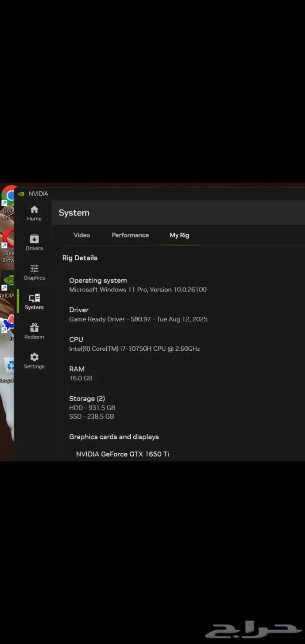Click the Operating system label
The width and height of the screenshot is (305, 644).
point(98,281)
